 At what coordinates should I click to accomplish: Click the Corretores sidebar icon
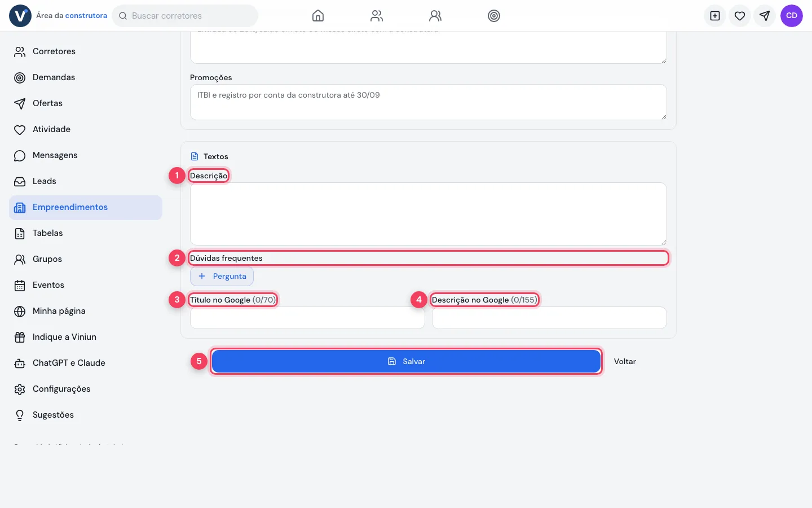pyautogui.click(x=20, y=52)
